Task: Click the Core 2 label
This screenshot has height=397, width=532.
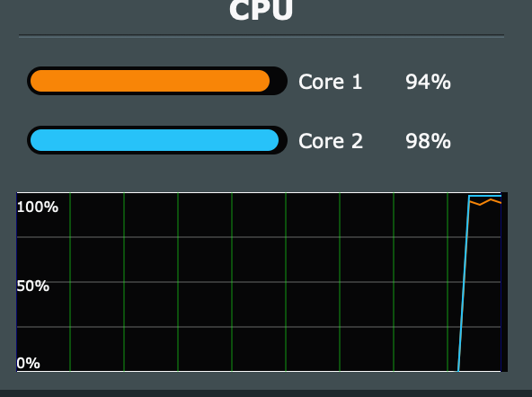Action: tap(331, 141)
